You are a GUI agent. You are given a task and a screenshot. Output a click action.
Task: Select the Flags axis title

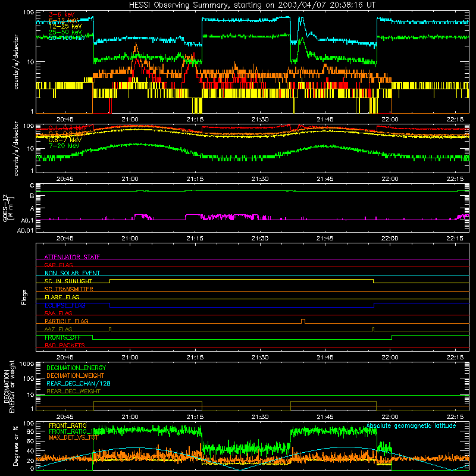pyautogui.click(x=24, y=297)
